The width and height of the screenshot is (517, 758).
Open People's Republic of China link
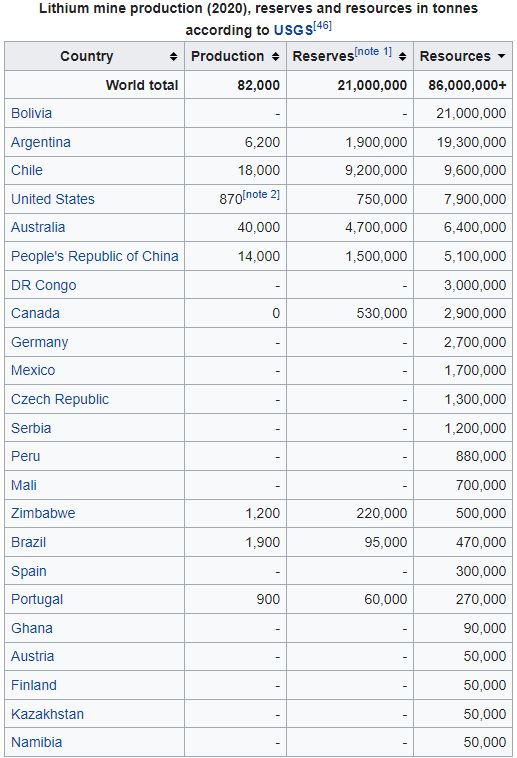95,256
